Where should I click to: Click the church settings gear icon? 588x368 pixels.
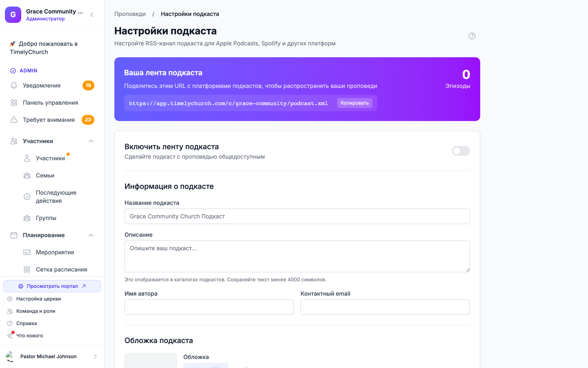[x=10, y=299]
